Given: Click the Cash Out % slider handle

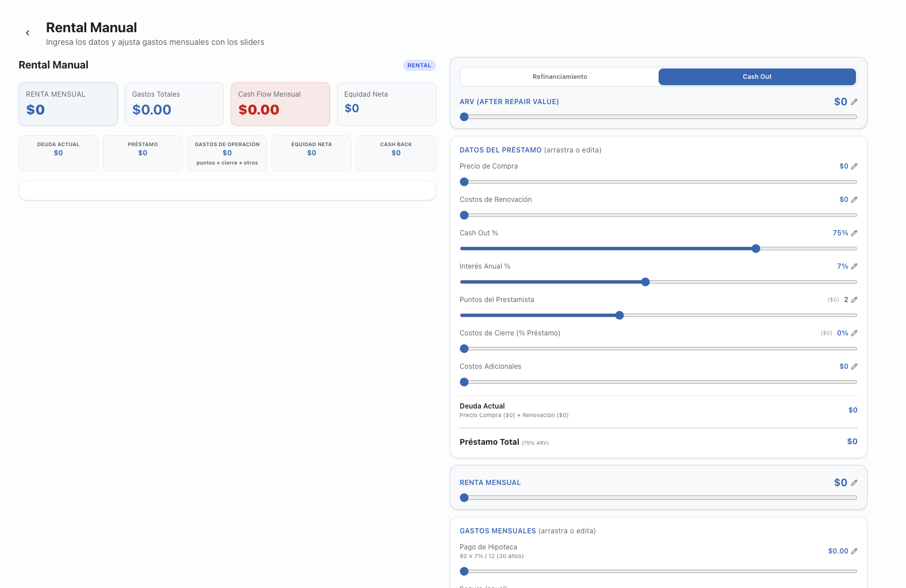Looking at the screenshot, I should pos(756,249).
